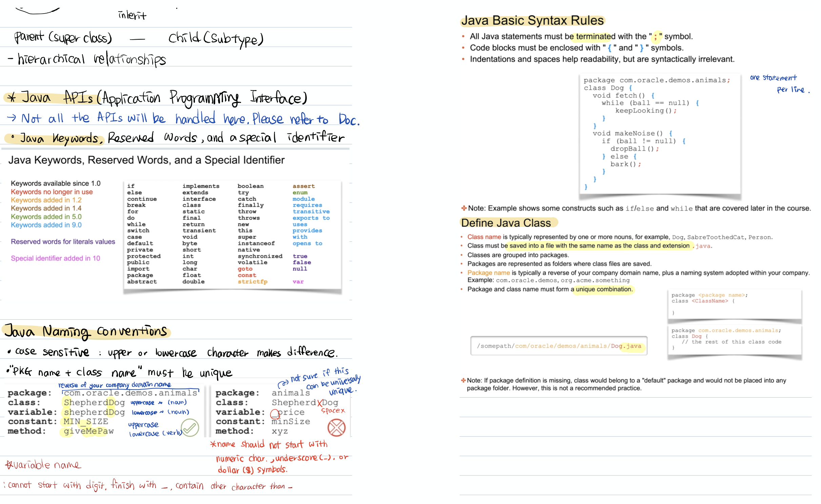Click the 'package <package name>;' code snippet box
Viewport: 821px width, 504px height.
[x=734, y=304]
